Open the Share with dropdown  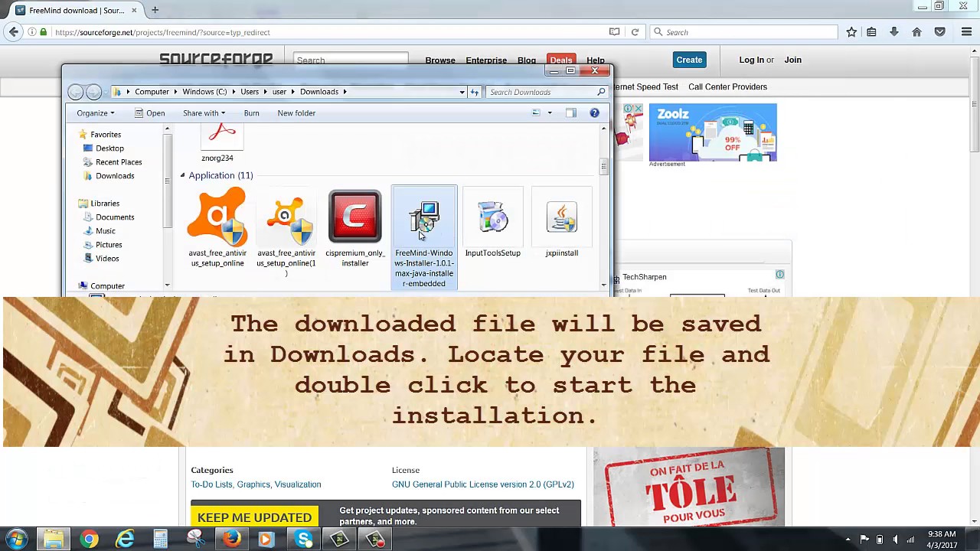tap(204, 113)
